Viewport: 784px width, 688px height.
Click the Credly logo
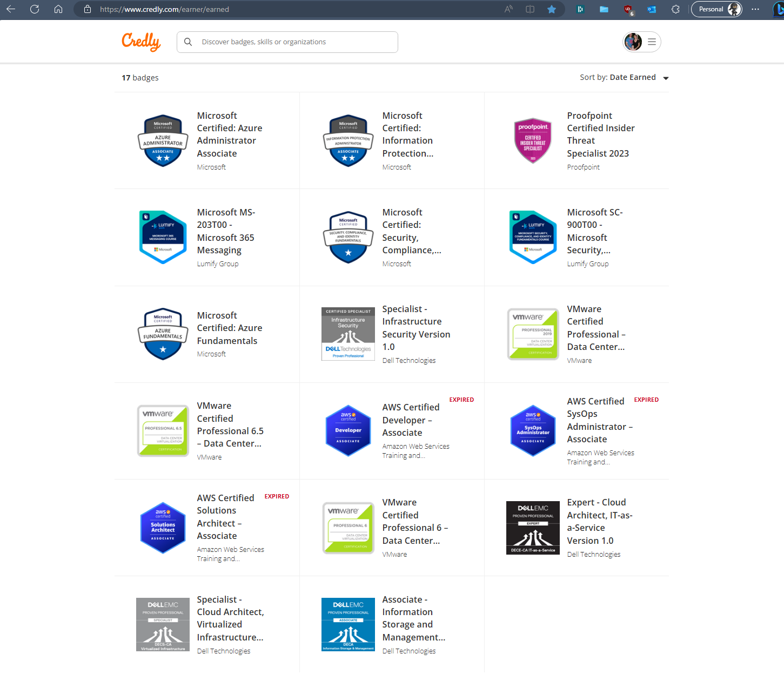(141, 42)
